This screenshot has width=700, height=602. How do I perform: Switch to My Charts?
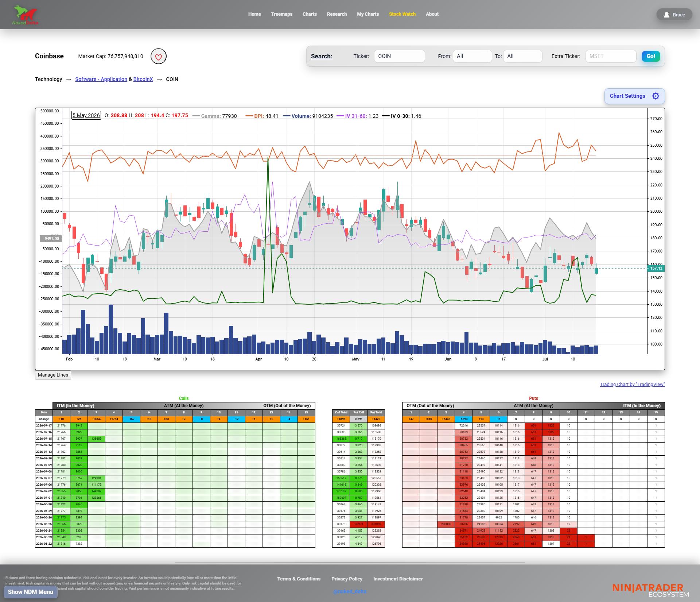click(368, 14)
